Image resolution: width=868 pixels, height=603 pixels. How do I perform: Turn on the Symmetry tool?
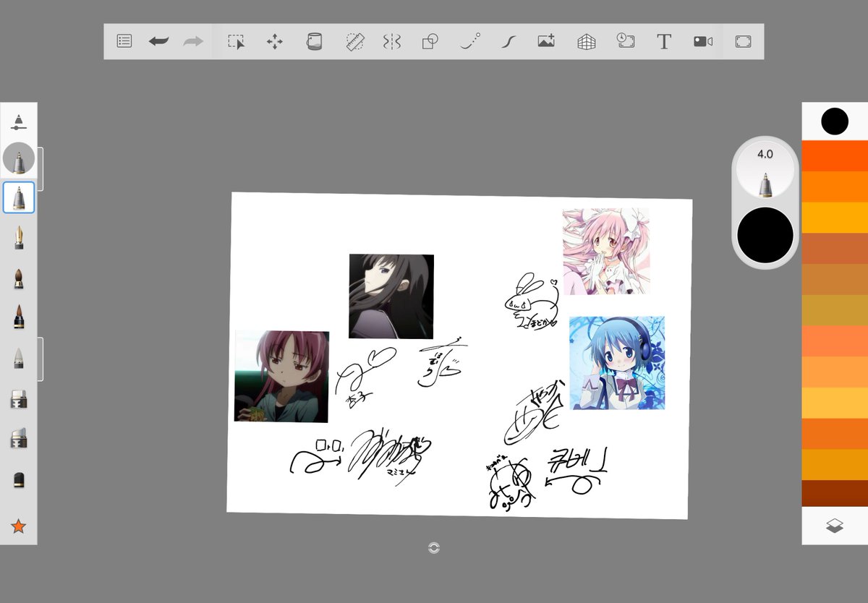pos(391,41)
